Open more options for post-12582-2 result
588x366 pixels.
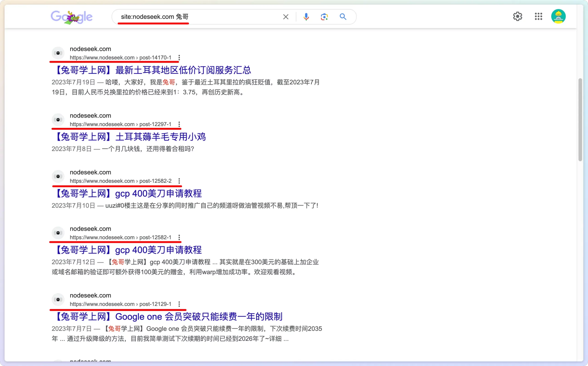pos(179,181)
